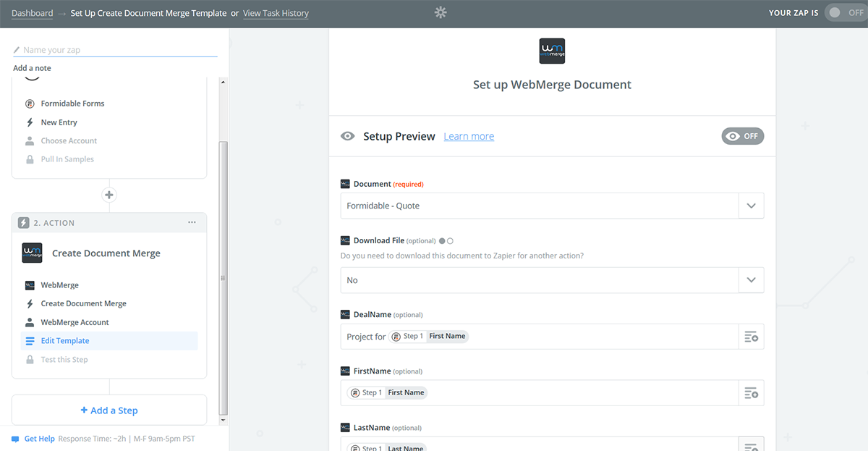This screenshot has height=451, width=868.
Task: Insert a field into FirstName
Action: point(751,393)
